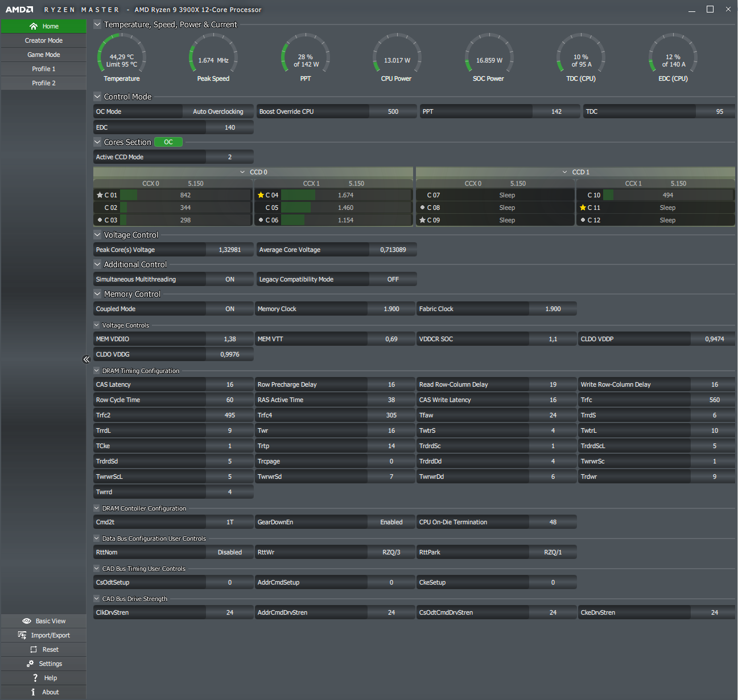The width and height of the screenshot is (738, 700).
Task: Select Profile 2 tab
Action: click(44, 83)
